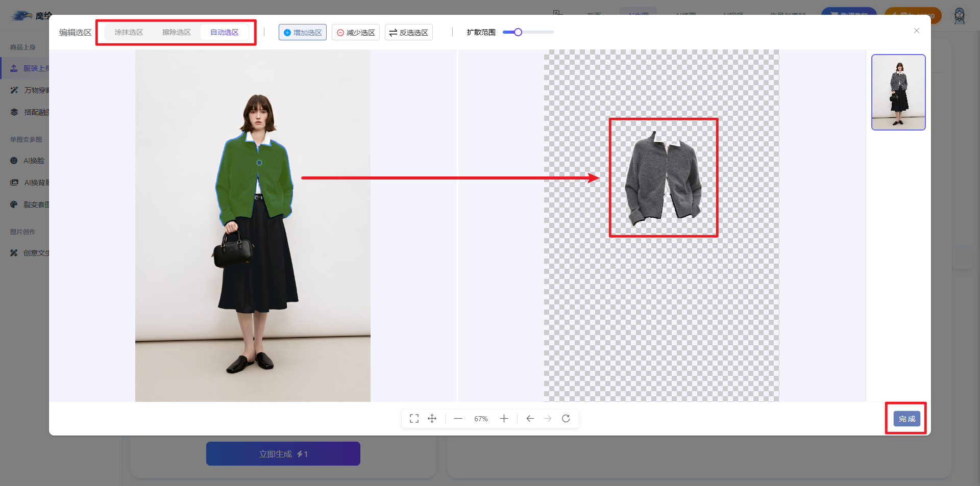
Task: Click the selection point on green sweater
Action: tap(259, 163)
